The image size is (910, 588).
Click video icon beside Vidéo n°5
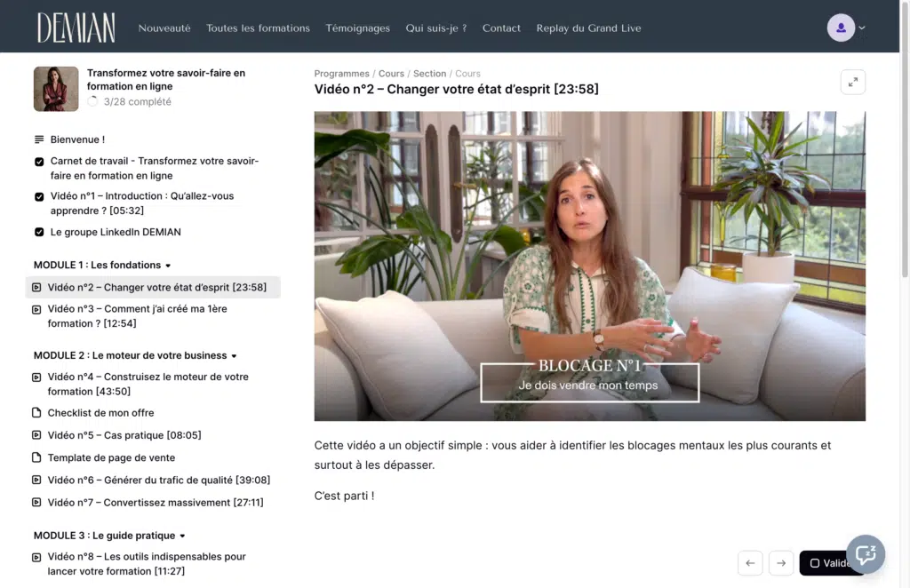click(36, 435)
